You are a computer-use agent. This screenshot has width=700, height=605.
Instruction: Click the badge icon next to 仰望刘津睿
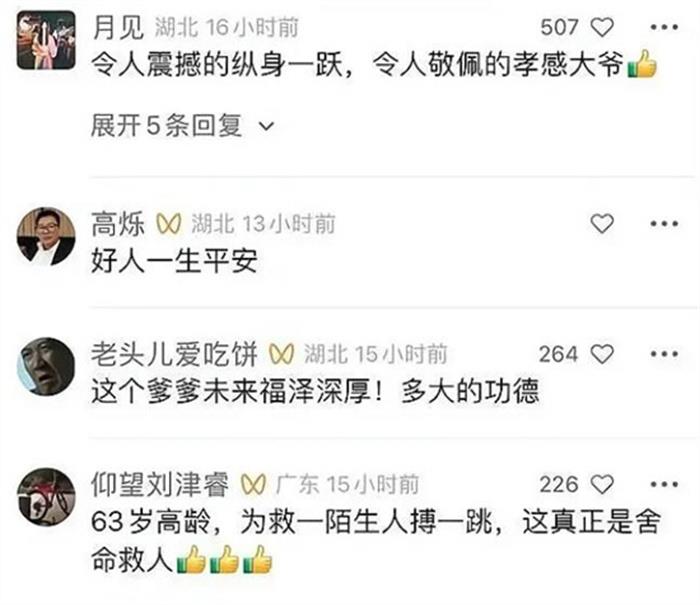click(x=253, y=484)
